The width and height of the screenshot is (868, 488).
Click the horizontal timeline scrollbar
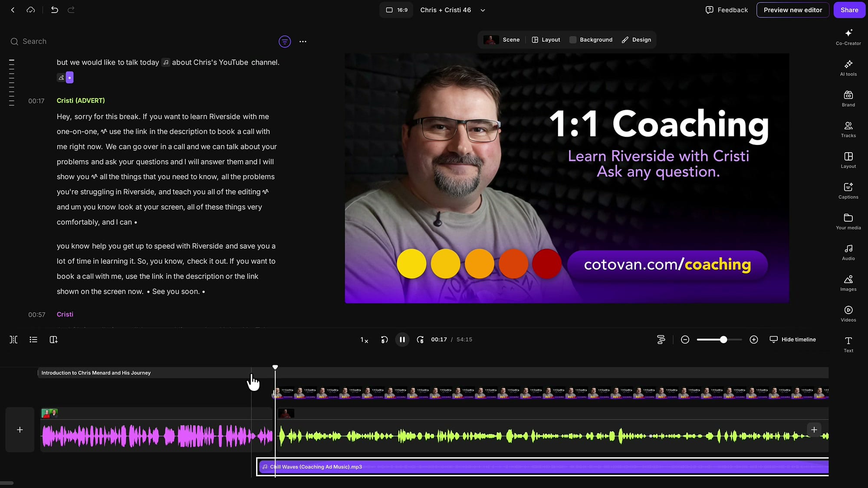coord(7,483)
